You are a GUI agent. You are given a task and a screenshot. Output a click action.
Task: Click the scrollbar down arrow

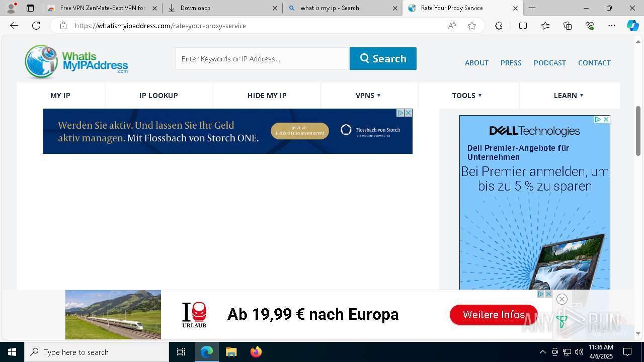coord(638,333)
